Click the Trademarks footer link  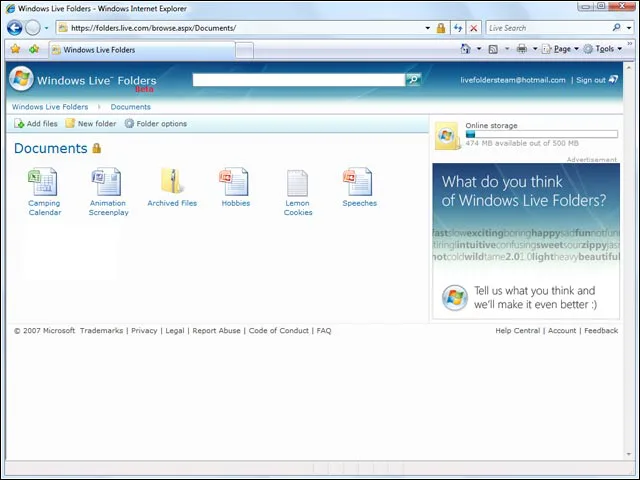click(101, 331)
